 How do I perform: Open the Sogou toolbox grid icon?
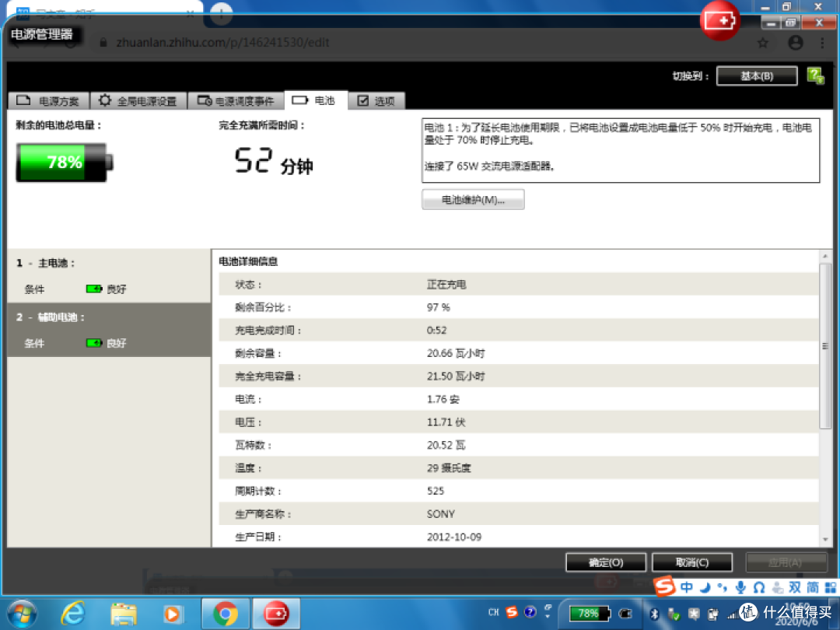click(x=831, y=588)
